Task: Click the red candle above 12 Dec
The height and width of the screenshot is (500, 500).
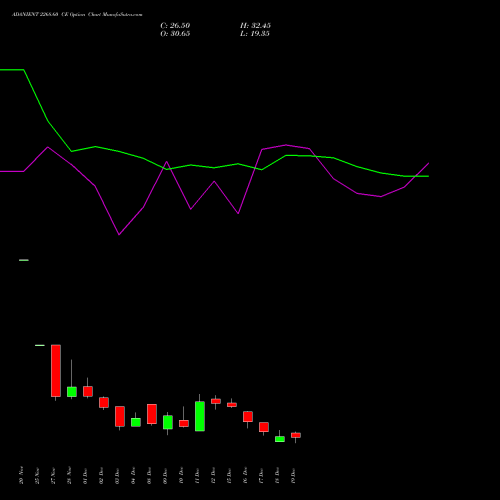Action: click(x=216, y=401)
